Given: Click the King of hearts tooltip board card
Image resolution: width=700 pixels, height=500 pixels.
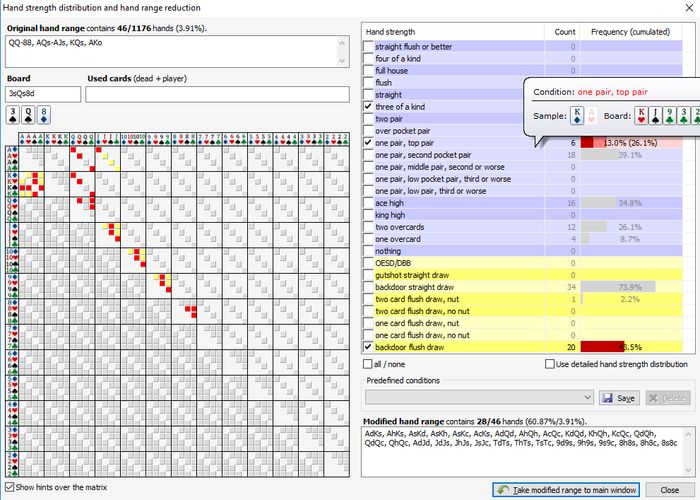Looking at the screenshot, I should click(x=642, y=116).
